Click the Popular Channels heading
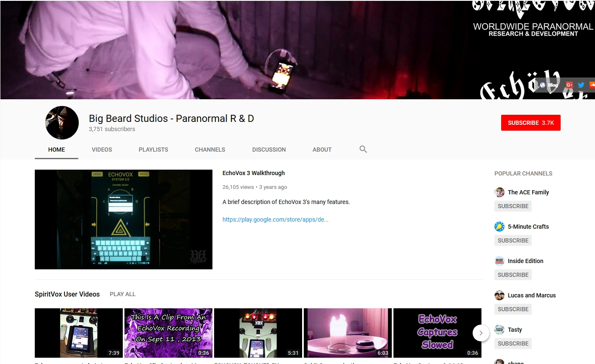 523,173
